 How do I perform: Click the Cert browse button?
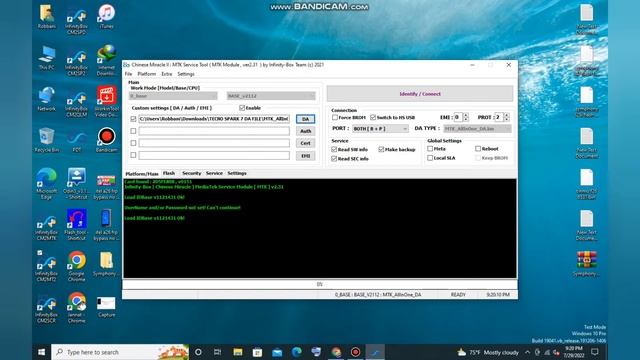pyautogui.click(x=305, y=143)
